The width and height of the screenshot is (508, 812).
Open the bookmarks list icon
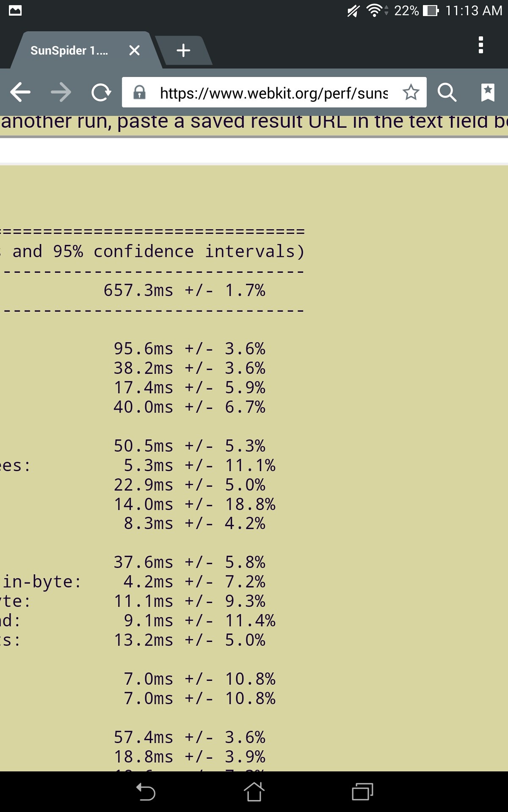tap(488, 92)
